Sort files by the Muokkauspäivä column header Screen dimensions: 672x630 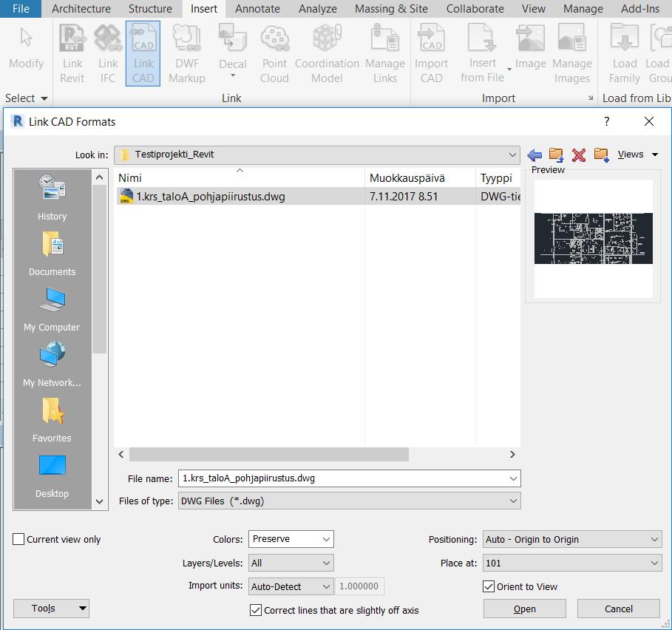tap(421, 178)
